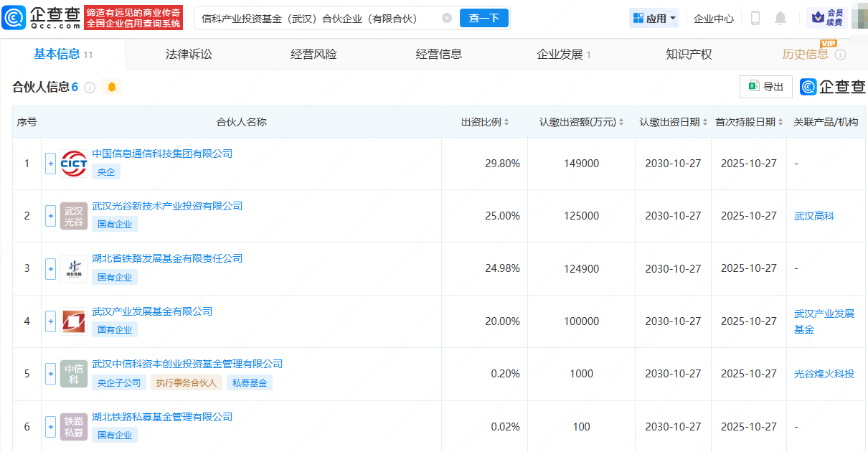Click info icon next to 合伙人信息 6
Screen dimensions: 868x452
click(x=90, y=88)
